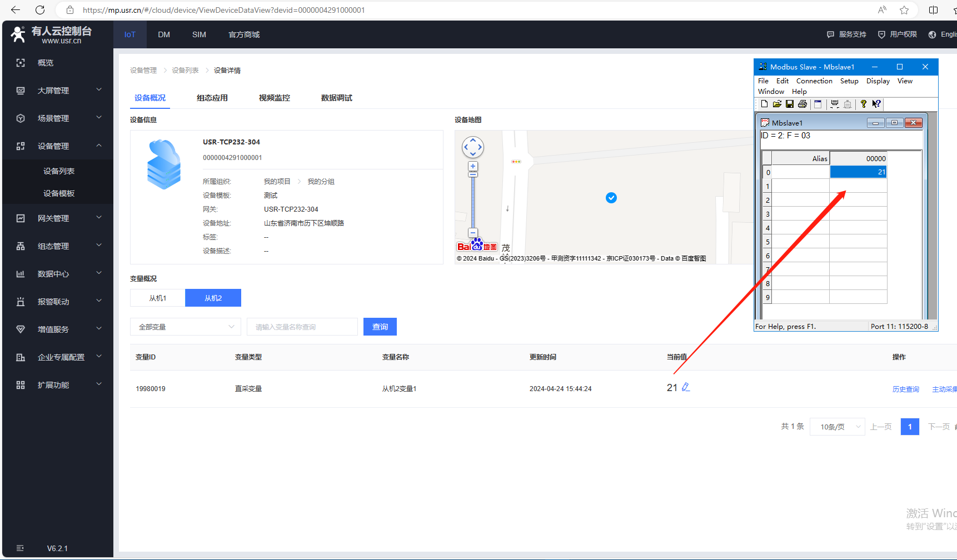Open the 10条/页 page size dropdown

(837, 427)
